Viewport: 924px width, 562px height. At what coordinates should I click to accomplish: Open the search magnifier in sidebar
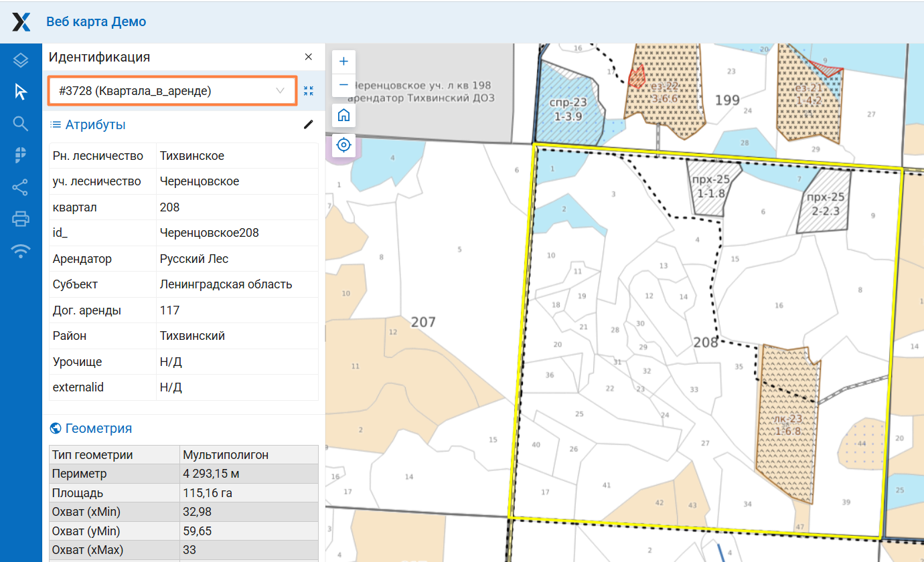(21, 123)
